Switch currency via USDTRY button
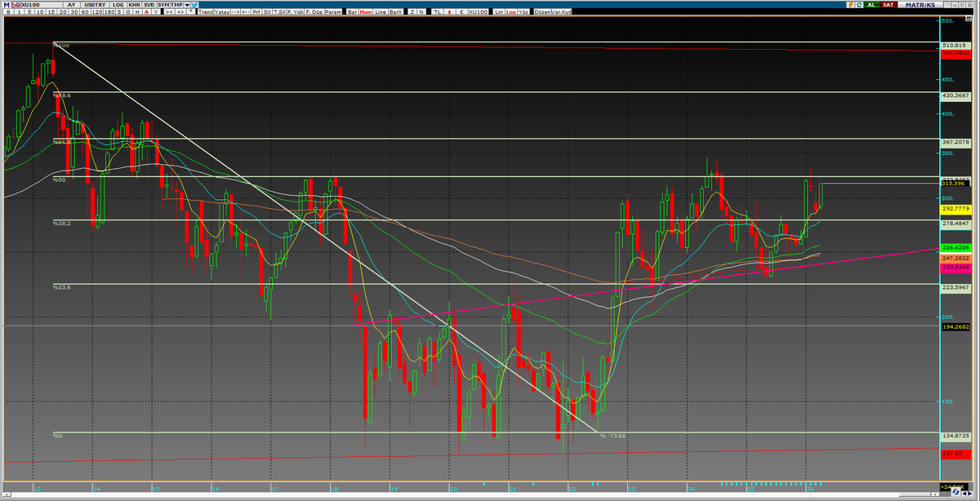This screenshot has height=501, width=980. pos(95,5)
